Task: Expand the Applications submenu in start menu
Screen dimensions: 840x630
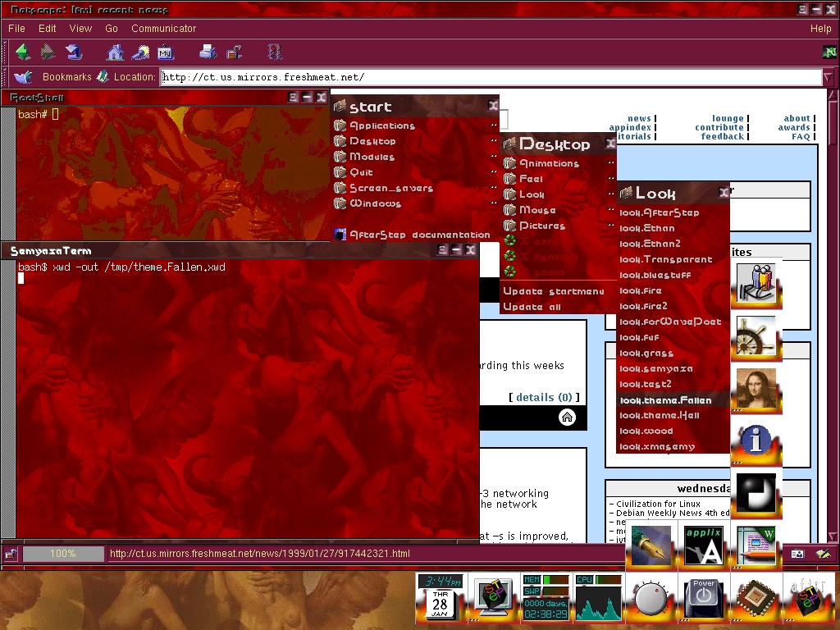Action: [x=382, y=126]
